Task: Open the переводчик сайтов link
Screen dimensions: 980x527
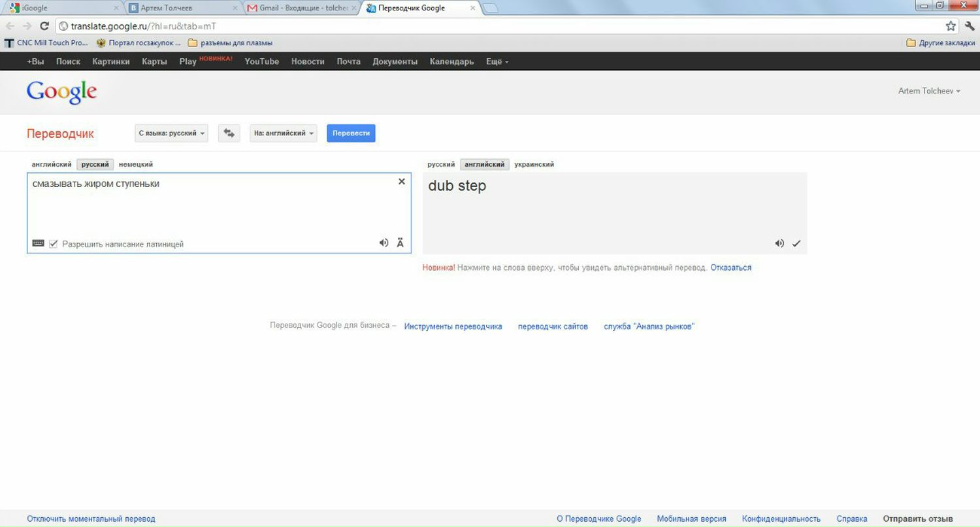Action: (553, 326)
